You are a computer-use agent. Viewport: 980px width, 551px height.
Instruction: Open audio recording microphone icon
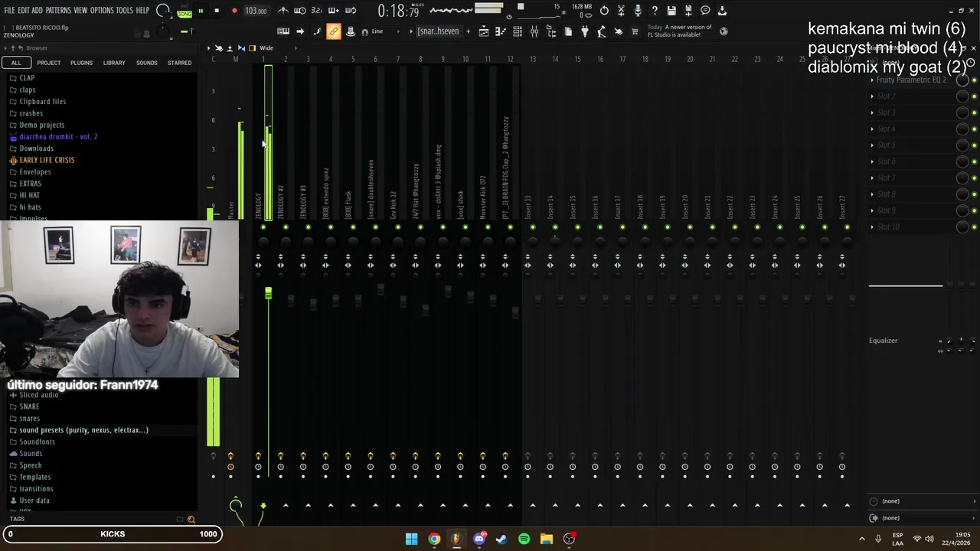pos(638,11)
